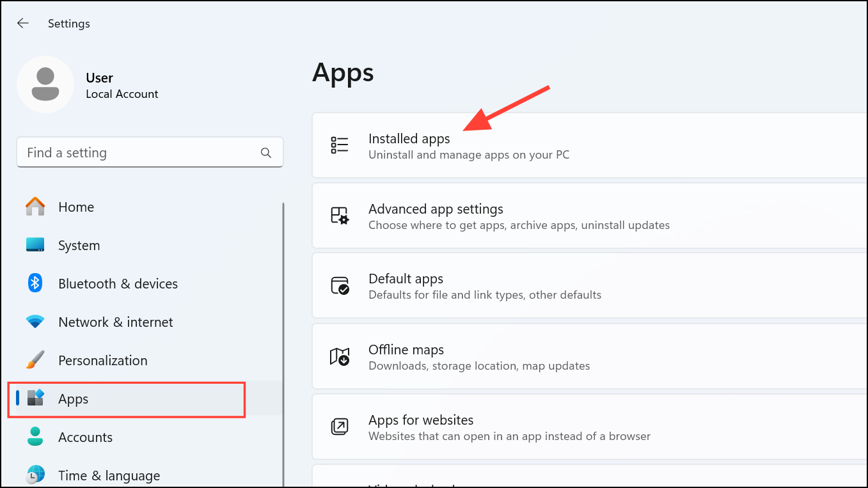Click the Bluetooth symbol icon
The image size is (868, 488).
(35, 283)
